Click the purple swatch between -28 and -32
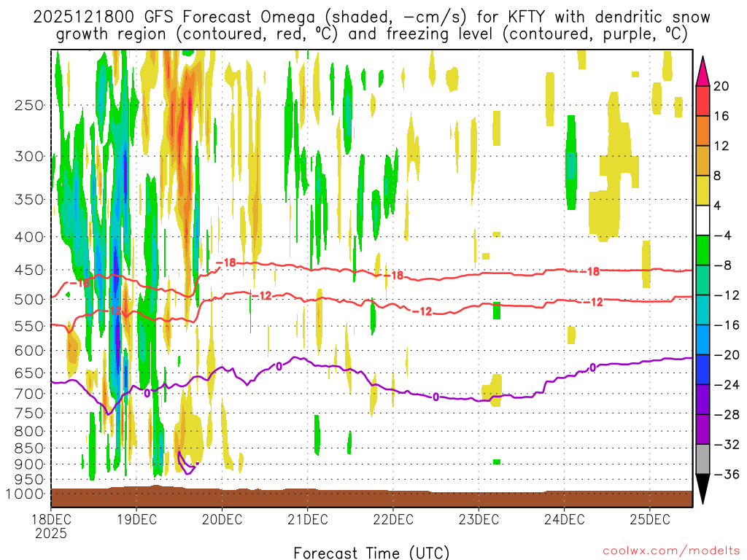The width and height of the screenshot is (747, 560). click(x=703, y=429)
